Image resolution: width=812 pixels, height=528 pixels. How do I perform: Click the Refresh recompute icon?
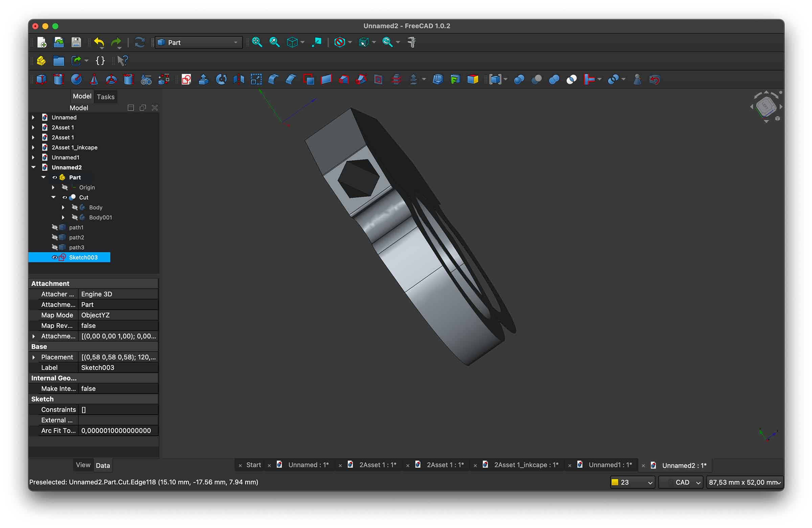139,42
